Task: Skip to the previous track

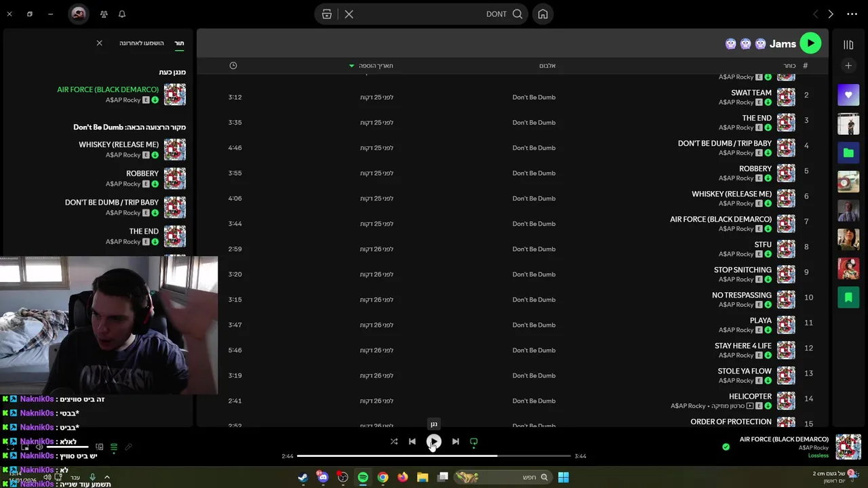Action: tap(412, 441)
